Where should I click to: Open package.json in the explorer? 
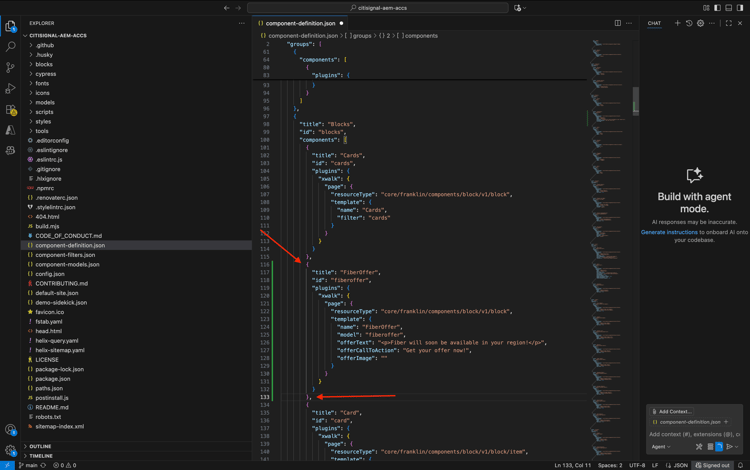tap(52, 379)
